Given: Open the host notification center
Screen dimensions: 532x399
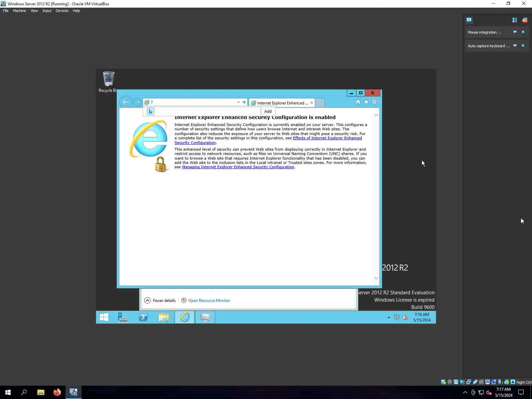Looking at the screenshot, I should pyautogui.click(x=521, y=392).
